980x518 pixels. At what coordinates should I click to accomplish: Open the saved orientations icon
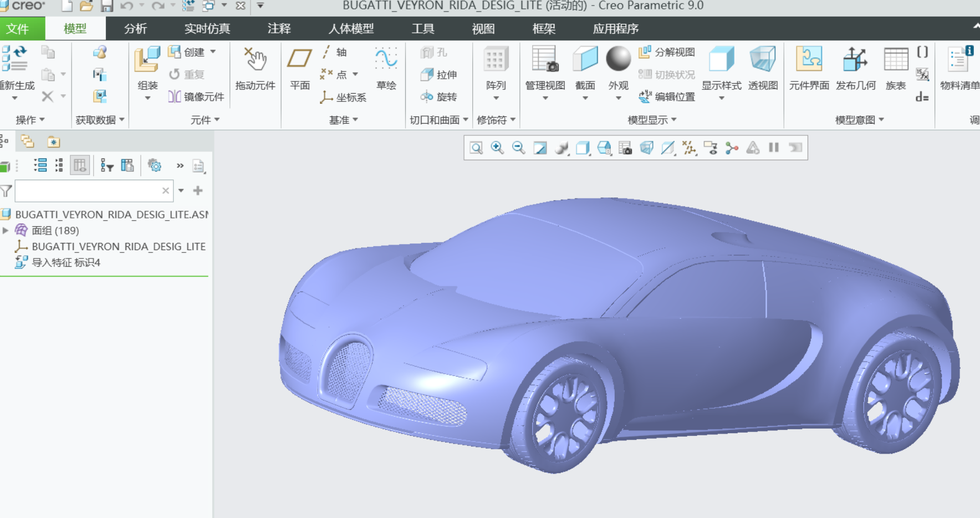point(604,148)
